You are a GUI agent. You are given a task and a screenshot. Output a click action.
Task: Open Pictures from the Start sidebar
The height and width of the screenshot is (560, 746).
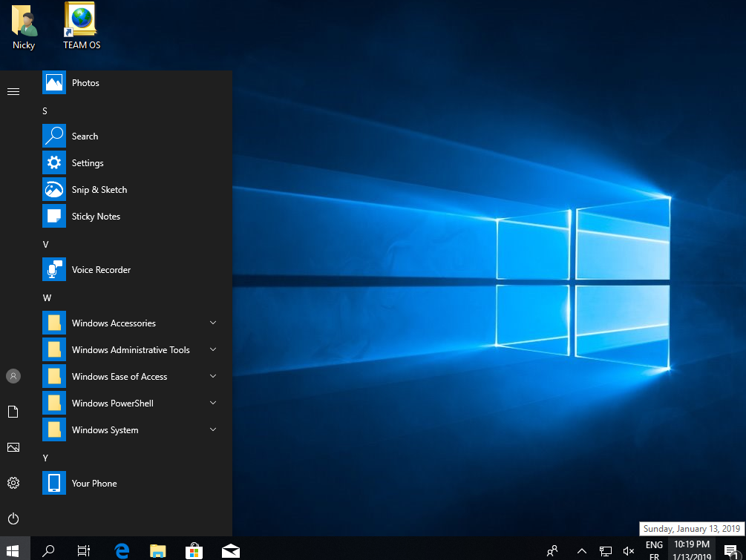tap(13, 447)
